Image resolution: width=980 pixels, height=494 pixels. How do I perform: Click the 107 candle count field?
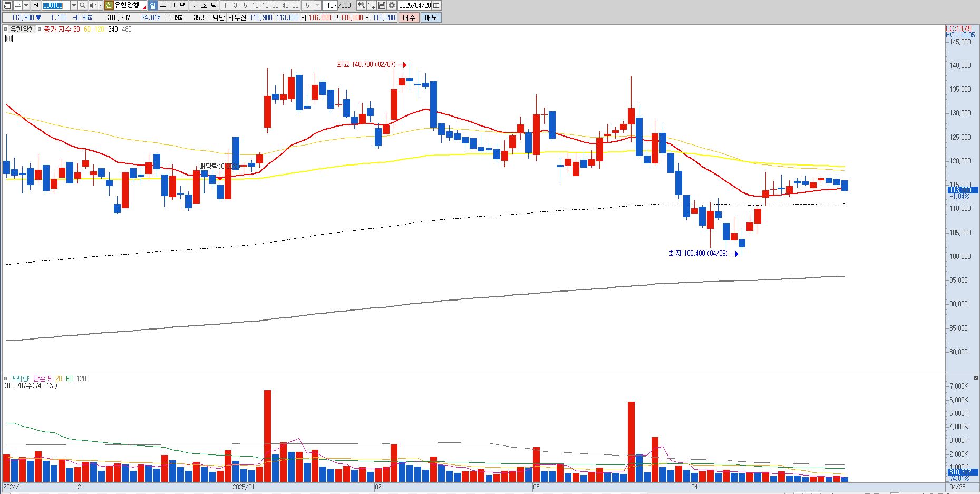pyautogui.click(x=330, y=5)
